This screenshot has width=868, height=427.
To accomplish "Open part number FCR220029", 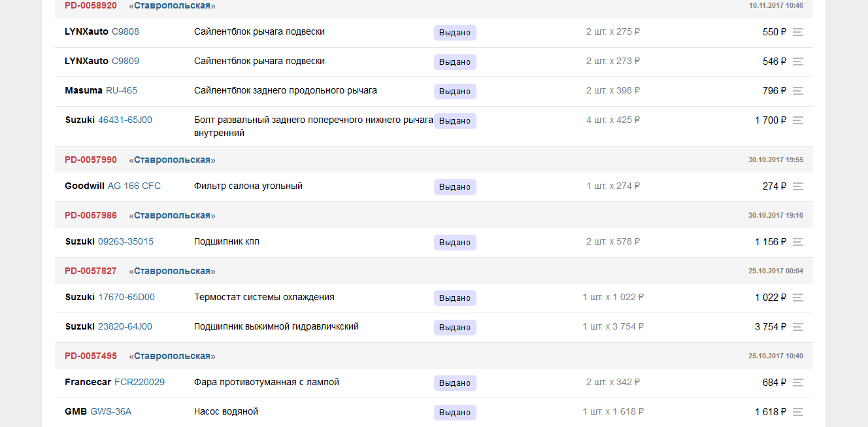I will coord(139,382).
